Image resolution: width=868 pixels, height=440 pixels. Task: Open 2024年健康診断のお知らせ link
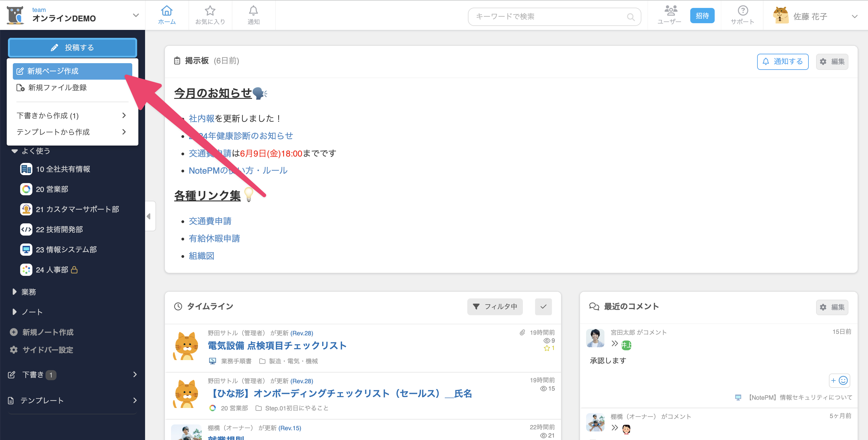tap(241, 136)
